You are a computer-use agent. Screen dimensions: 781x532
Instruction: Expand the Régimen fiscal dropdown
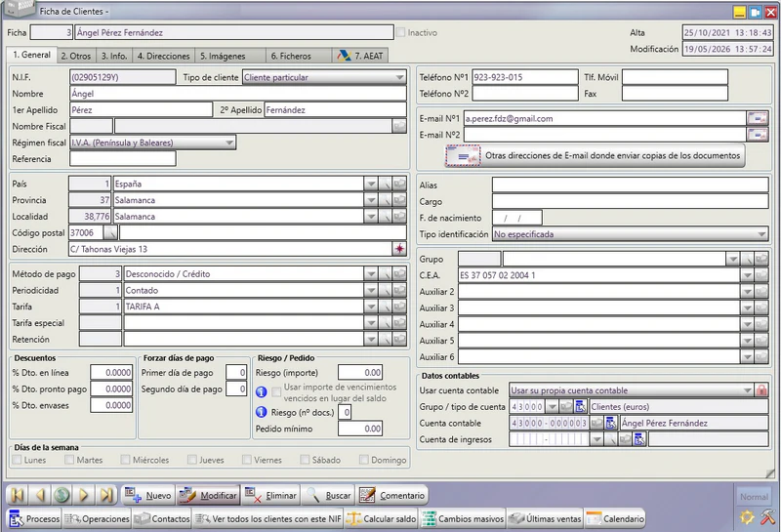click(153, 143)
